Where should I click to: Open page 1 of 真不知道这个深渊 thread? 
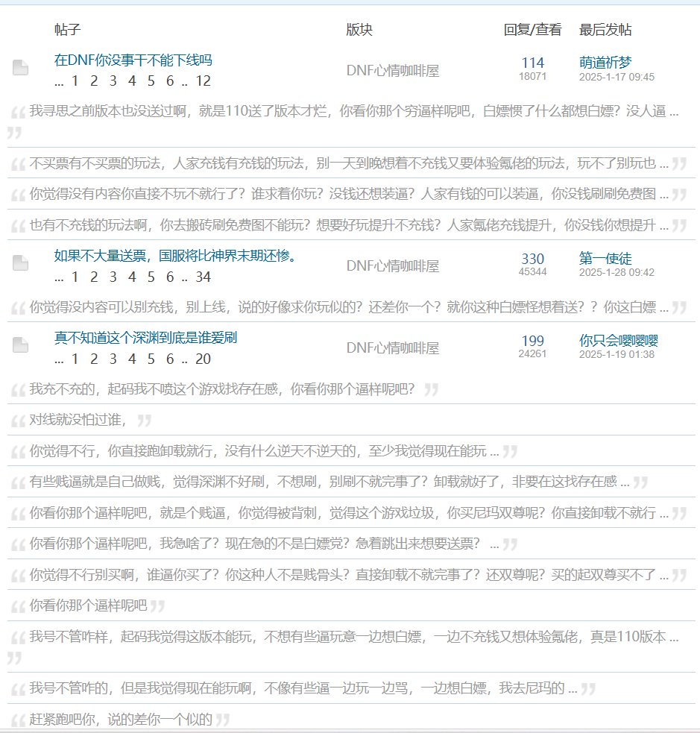pyautogui.click(x=75, y=359)
